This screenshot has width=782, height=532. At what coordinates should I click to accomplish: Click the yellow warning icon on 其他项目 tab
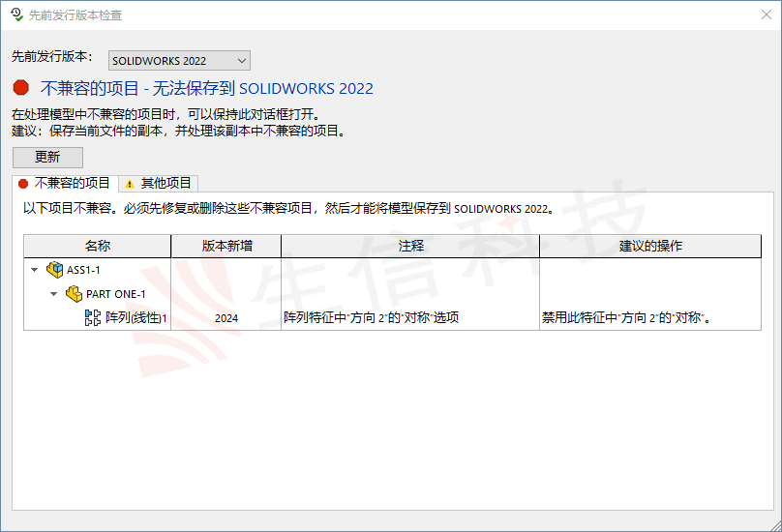pyautogui.click(x=130, y=184)
